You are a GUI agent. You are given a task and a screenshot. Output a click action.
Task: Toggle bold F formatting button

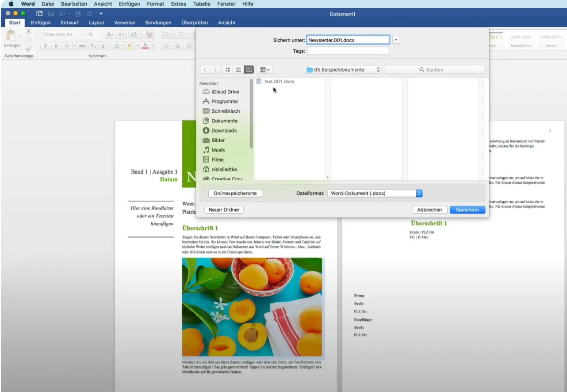tap(46, 46)
